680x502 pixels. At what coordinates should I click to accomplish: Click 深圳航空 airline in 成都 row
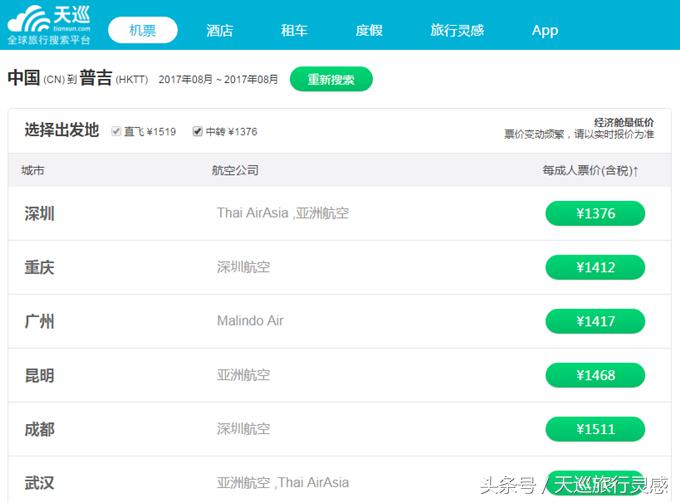(243, 429)
